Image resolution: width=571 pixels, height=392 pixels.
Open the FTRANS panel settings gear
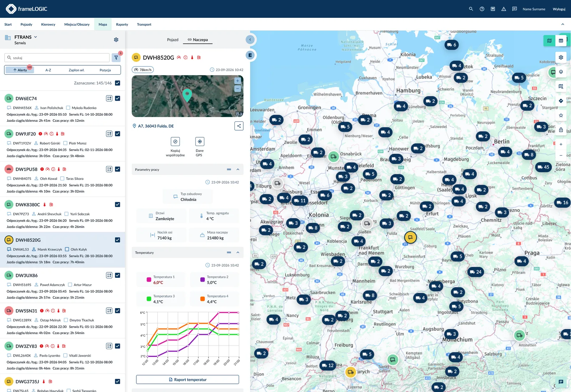pos(116,40)
